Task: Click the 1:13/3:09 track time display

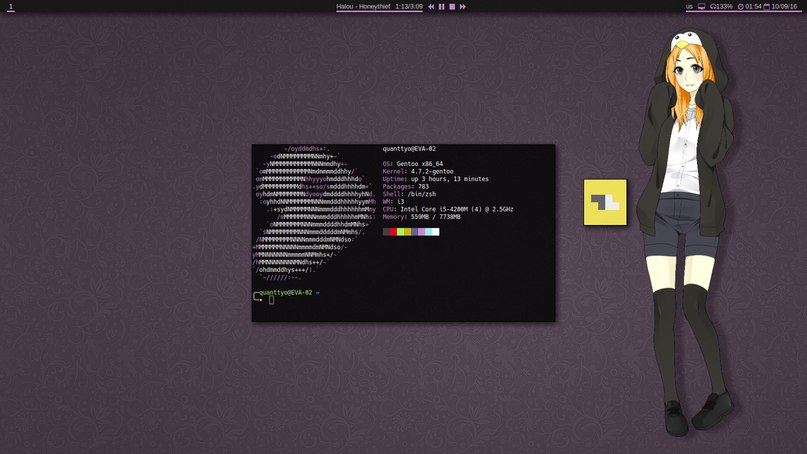Action: [x=409, y=6]
